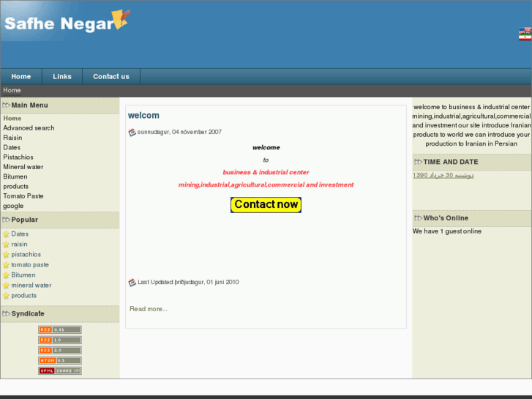Click the 'sunnudagur, 04 nóvember 2007' date text
The image size is (532, 399).
click(x=179, y=132)
